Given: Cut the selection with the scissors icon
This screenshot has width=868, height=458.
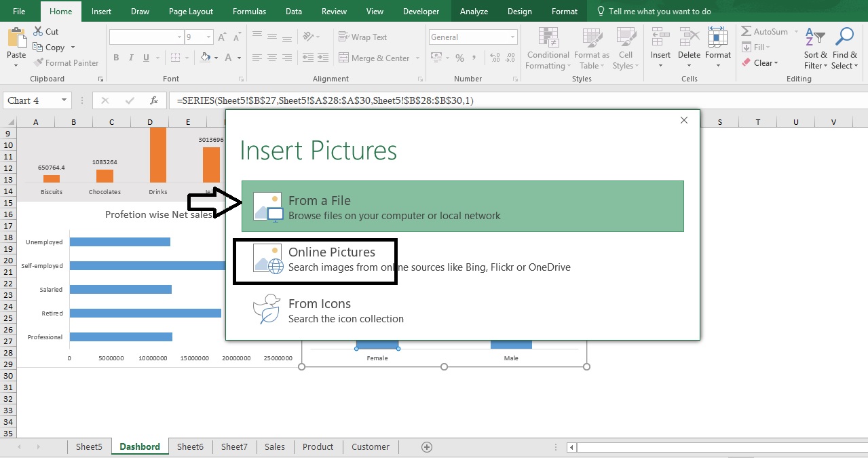Looking at the screenshot, I should pos(45,32).
